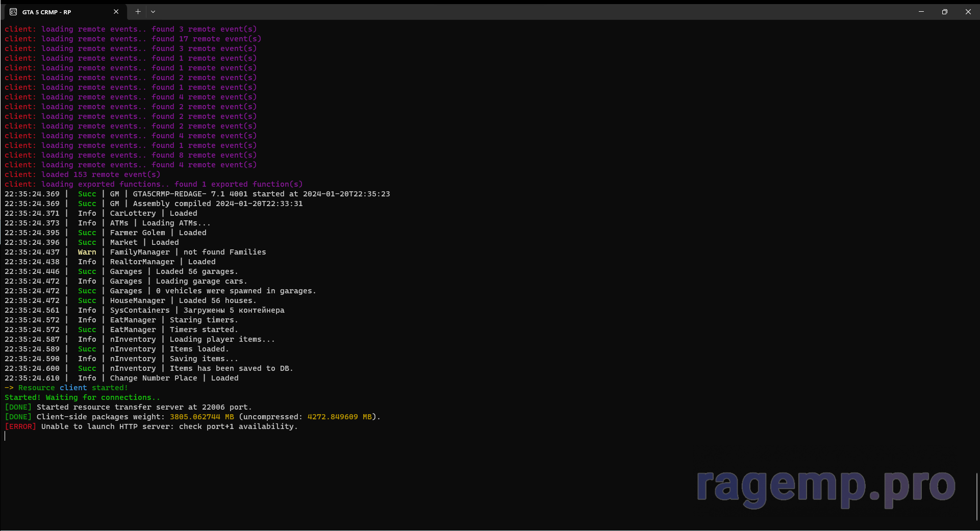Screen dimensions: 980x531
Task: Click the yellow 'Warn' label
Action: click(87, 252)
